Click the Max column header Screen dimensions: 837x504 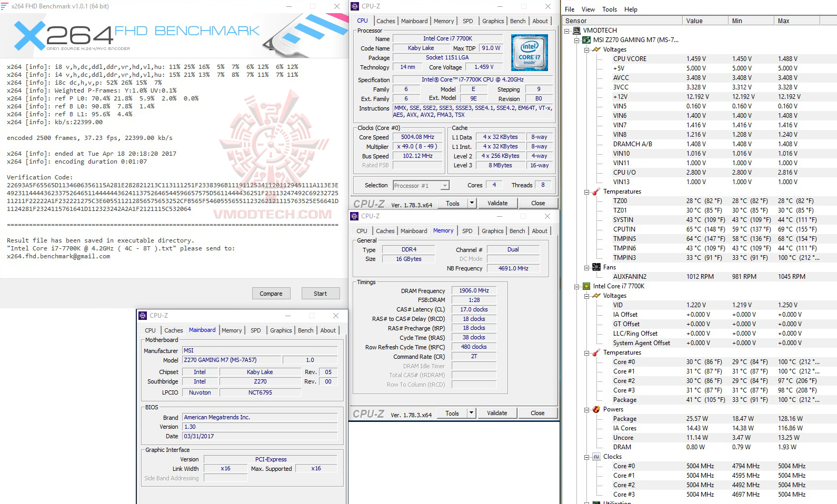(x=797, y=21)
